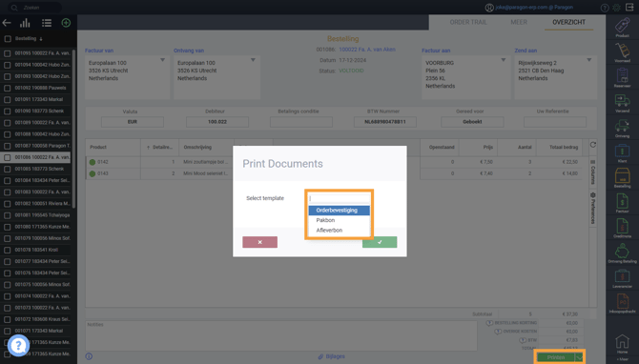Open customer link 100022 Fa. A. van Aken

point(367,50)
